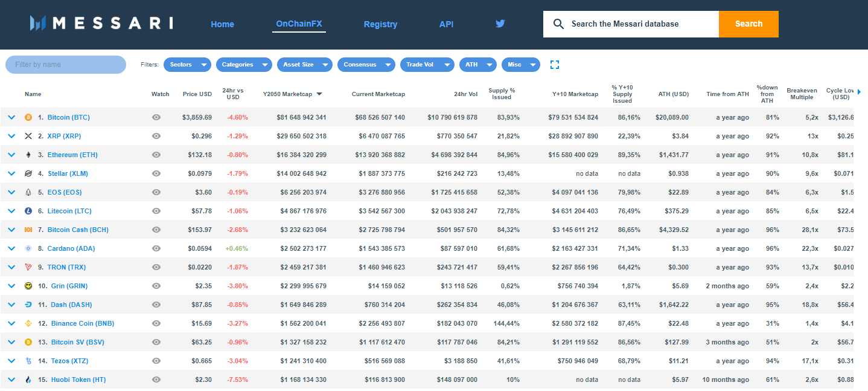This screenshot has height=391, width=868.
Task: Open the Registry page
Action: [380, 24]
